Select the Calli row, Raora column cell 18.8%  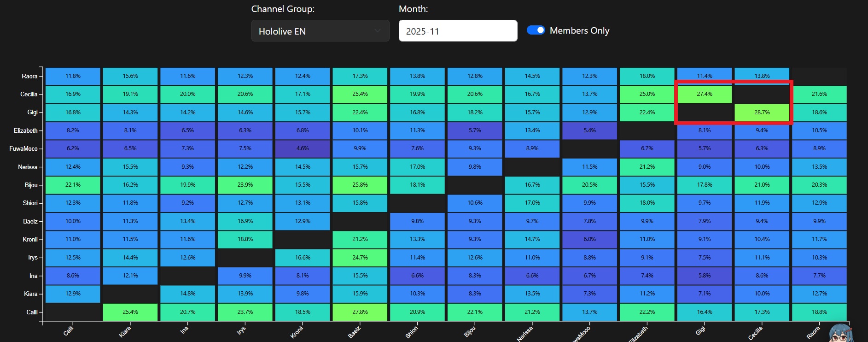tap(820, 312)
